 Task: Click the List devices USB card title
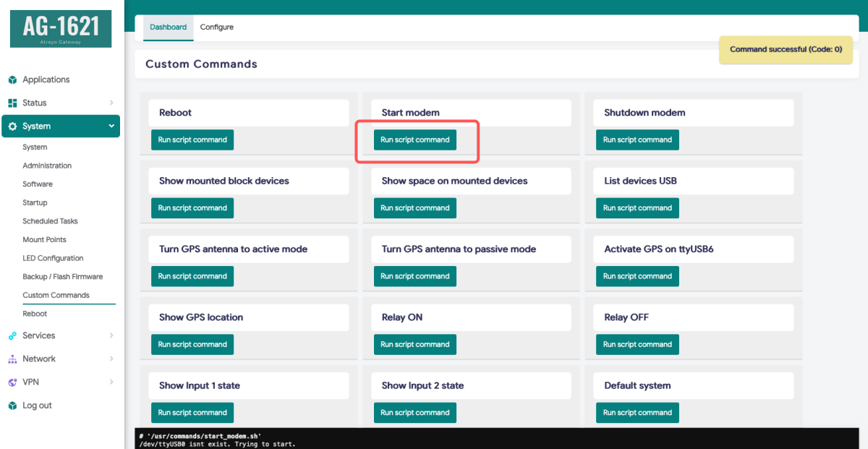tap(640, 181)
